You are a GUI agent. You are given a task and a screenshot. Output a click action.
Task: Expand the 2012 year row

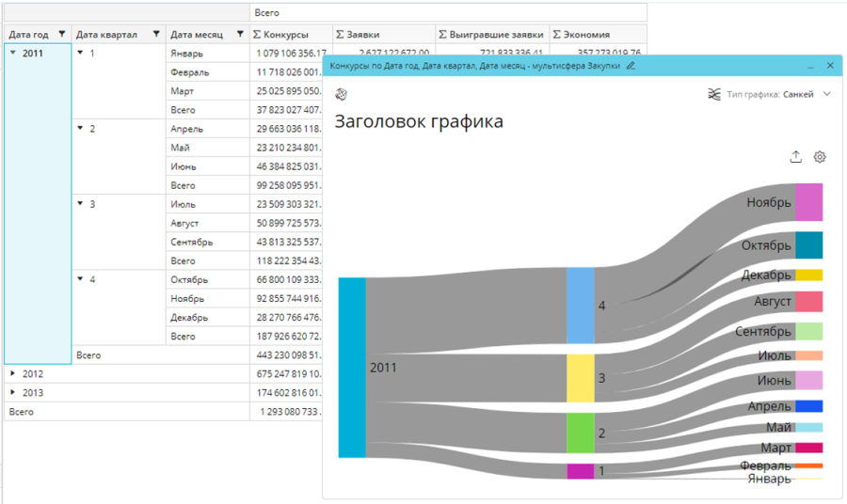coord(13,374)
